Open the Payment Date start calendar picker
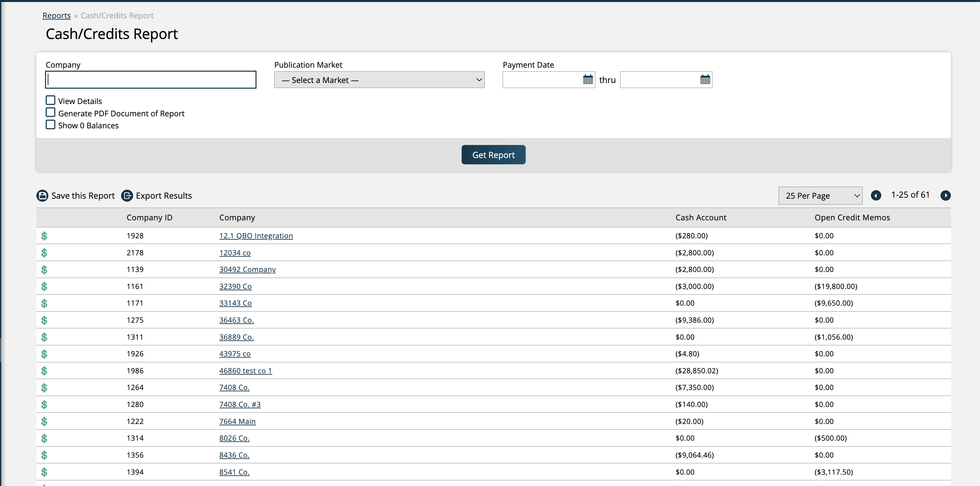The height and width of the screenshot is (486, 980). coord(588,79)
